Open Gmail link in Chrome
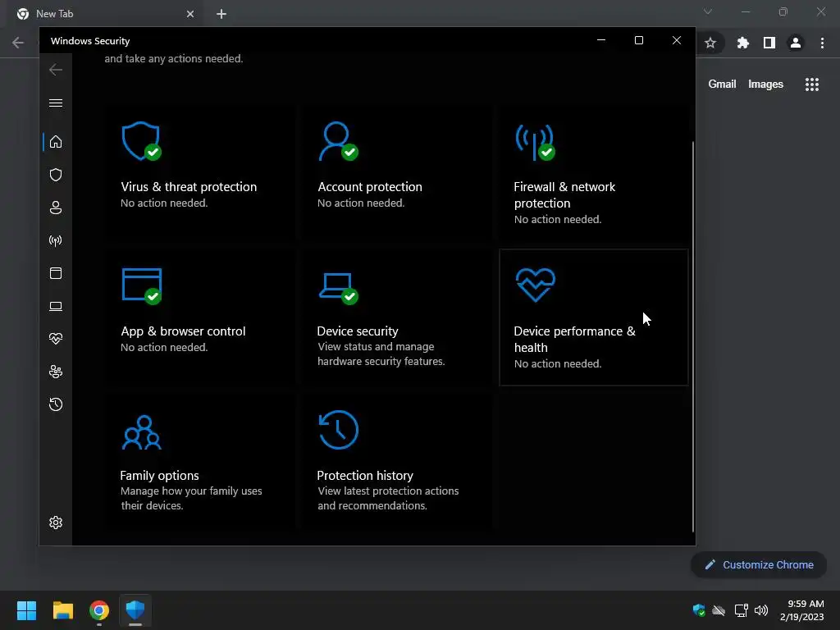Screen dimensions: 840x630 point(722,84)
